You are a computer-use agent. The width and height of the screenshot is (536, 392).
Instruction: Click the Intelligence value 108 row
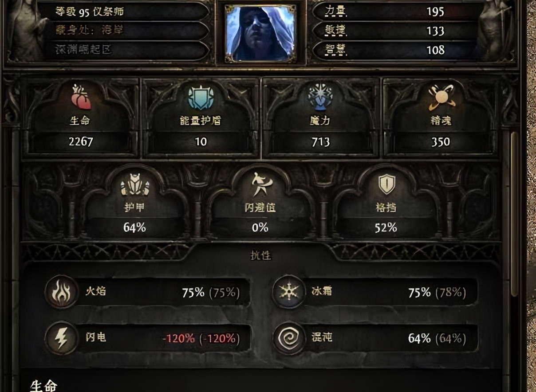click(398, 50)
